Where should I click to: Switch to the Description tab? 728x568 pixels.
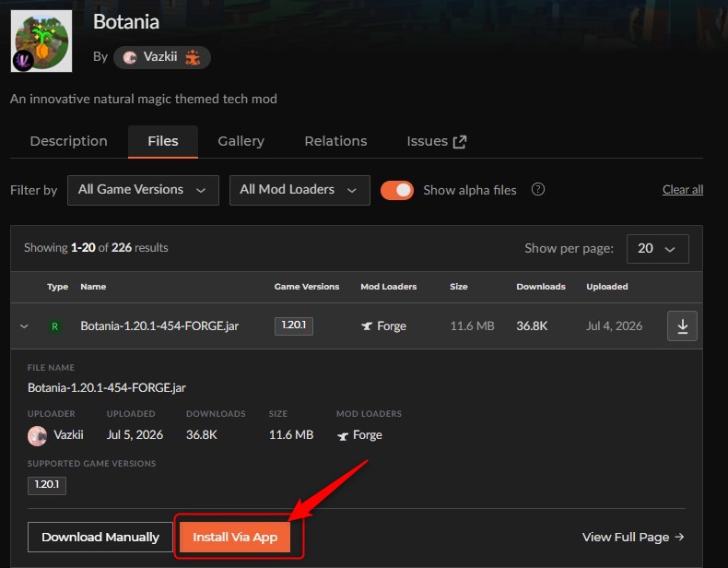pyautogui.click(x=69, y=141)
